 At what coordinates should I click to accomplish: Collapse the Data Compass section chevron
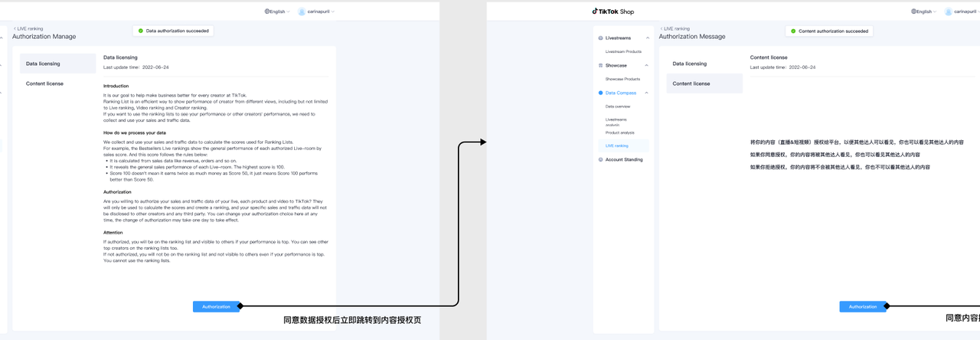pyautogui.click(x=648, y=93)
